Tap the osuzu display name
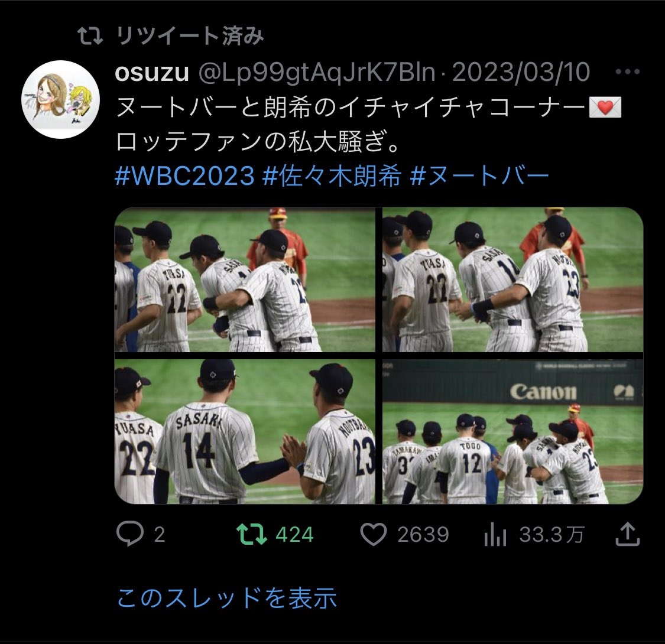This screenshot has width=665, height=644. click(152, 73)
